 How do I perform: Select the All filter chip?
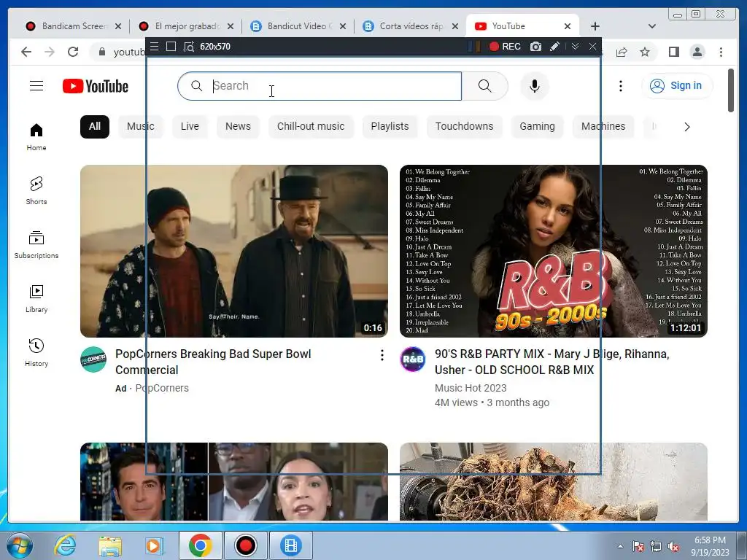95,127
